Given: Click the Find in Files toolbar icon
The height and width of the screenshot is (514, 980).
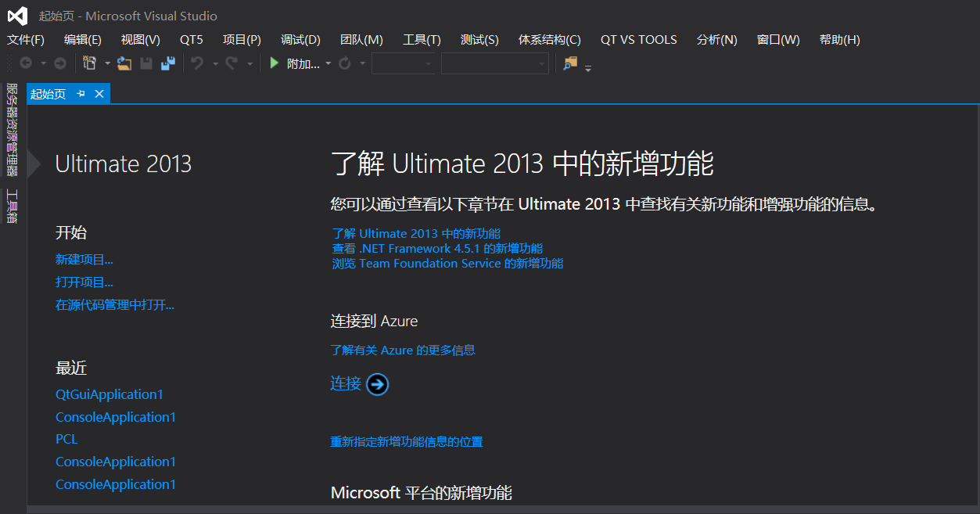Looking at the screenshot, I should 570,63.
